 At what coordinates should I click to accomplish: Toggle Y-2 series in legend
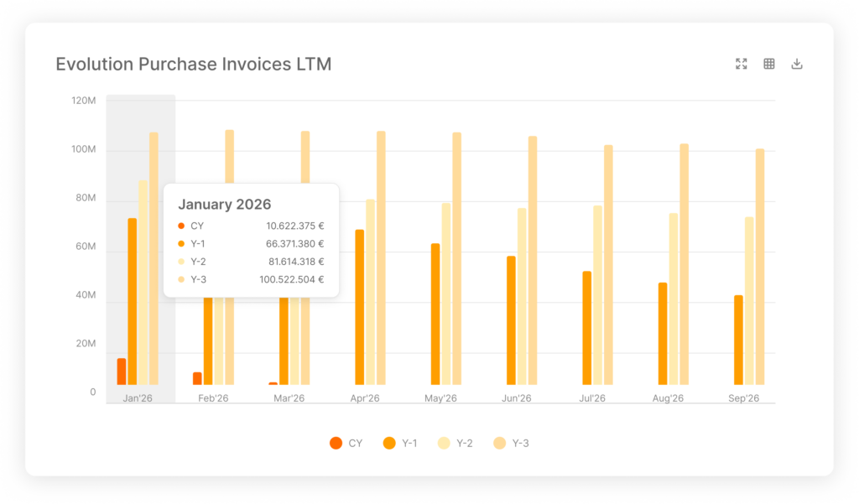point(456,443)
